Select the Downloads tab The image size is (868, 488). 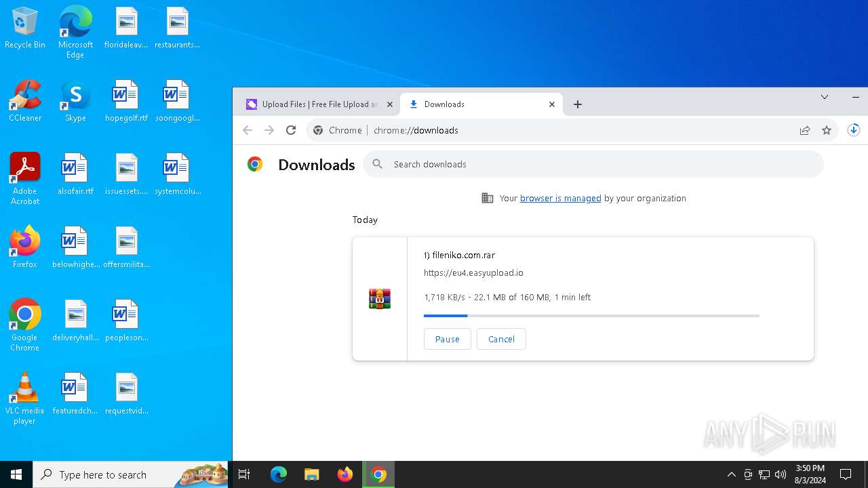[481, 104]
